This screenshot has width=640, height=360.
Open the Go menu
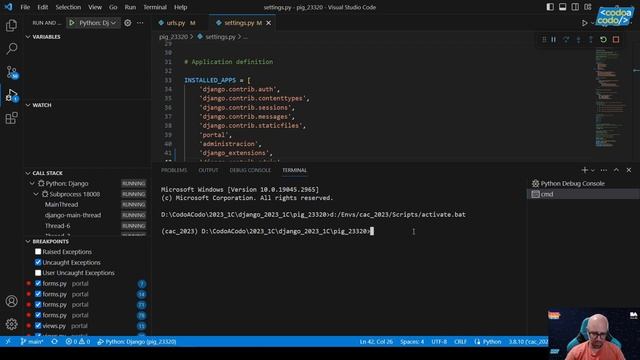click(113, 7)
